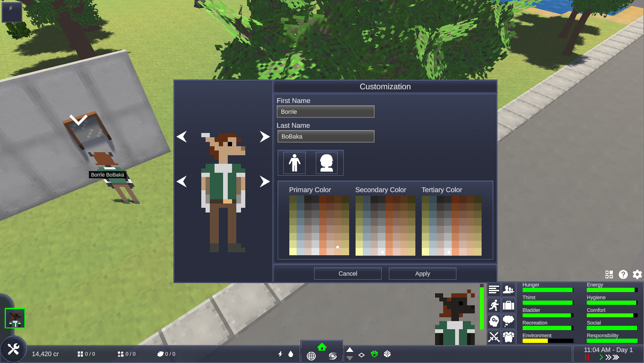
Task: Toggle the flat diamond layer view icon
Action: 362,355
